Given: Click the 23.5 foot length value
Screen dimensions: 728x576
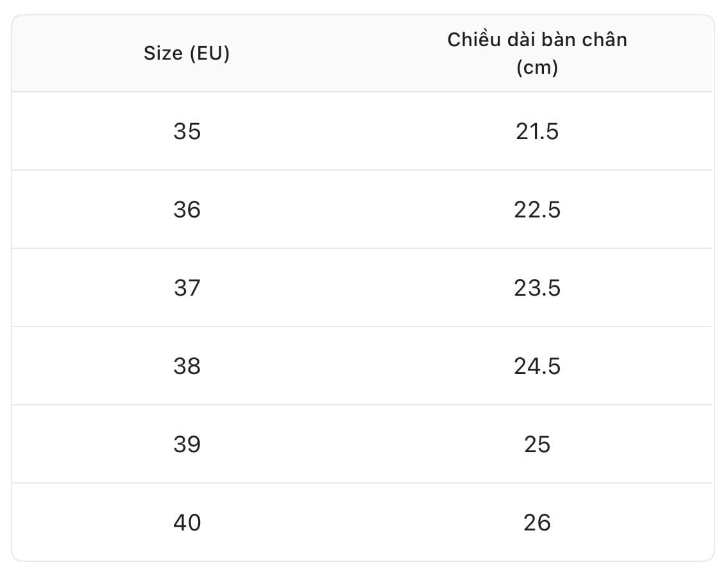Looking at the screenshot, I should pyautogui.click(x=537, y=288).
